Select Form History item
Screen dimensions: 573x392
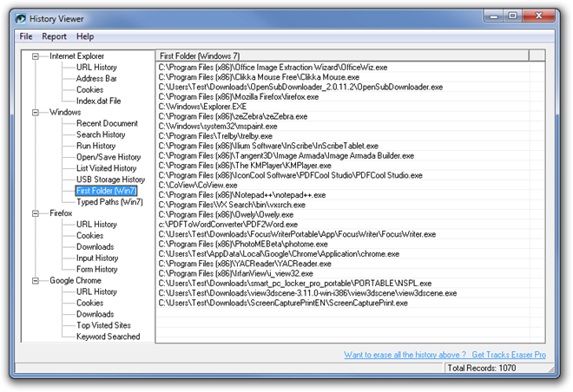point(97,270)
